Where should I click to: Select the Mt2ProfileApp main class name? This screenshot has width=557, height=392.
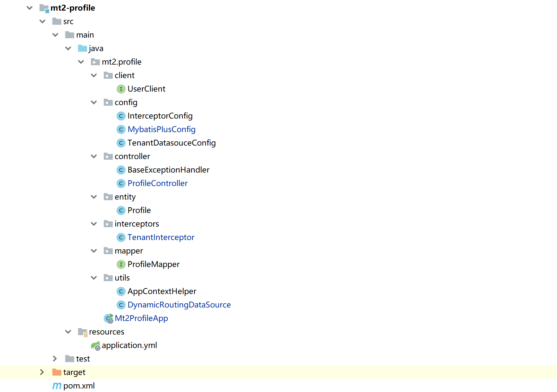pyautogui.click(x=141, y=318)
